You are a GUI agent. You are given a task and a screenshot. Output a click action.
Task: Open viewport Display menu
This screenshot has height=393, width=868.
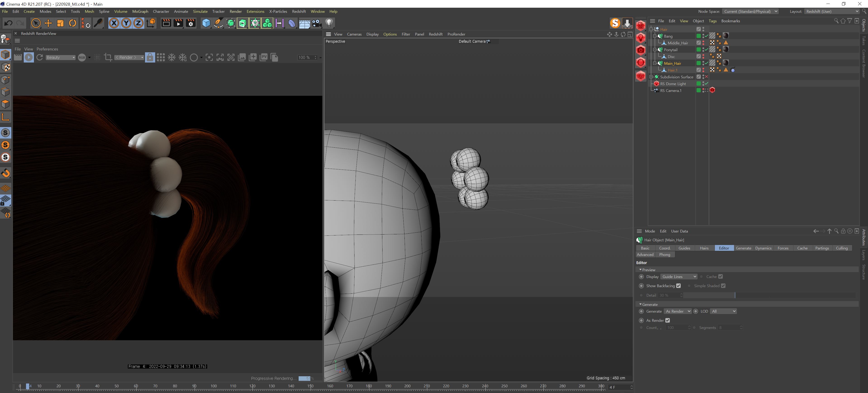pyautogui.click(x=372, y=34)
